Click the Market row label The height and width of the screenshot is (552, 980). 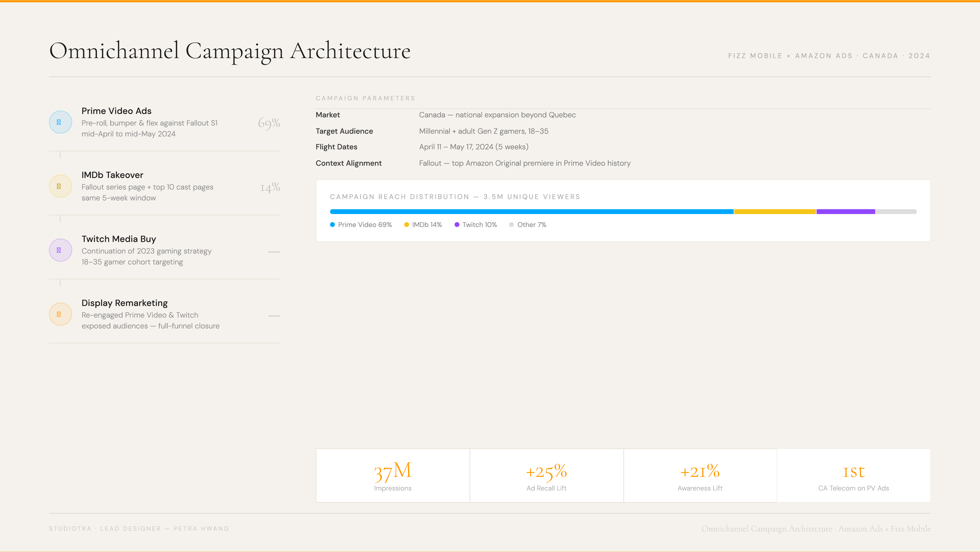pos(328,115)
